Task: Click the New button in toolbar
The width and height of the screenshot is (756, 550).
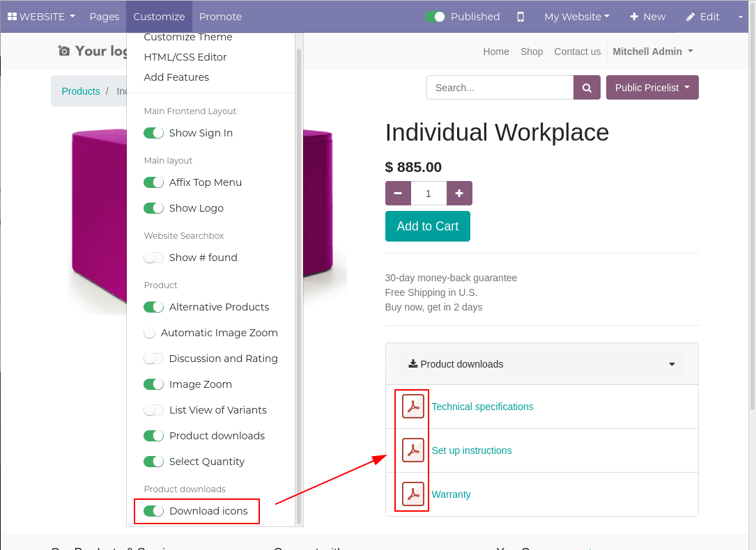Action: coord(647,17)
